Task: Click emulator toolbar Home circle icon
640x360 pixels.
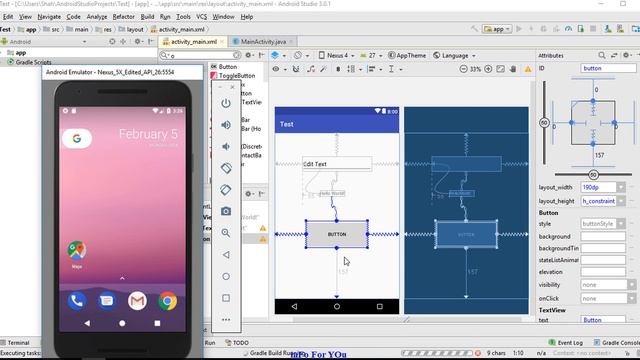Action: point(226,276)
